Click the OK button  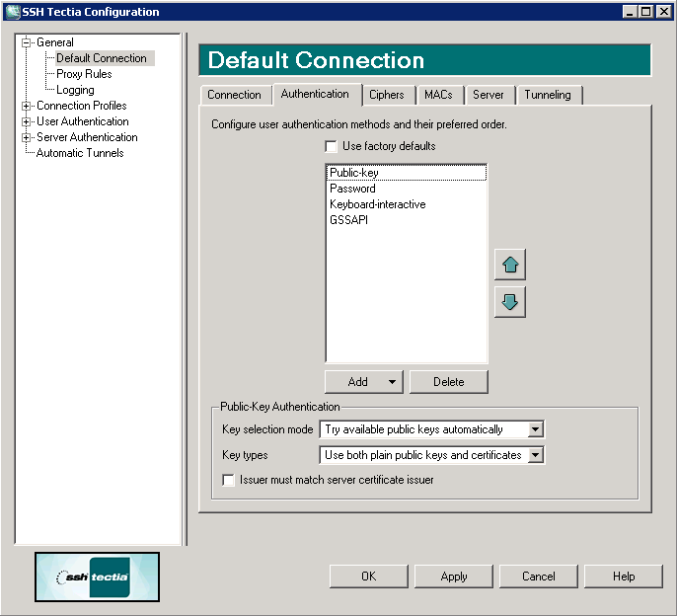(369, 577)
